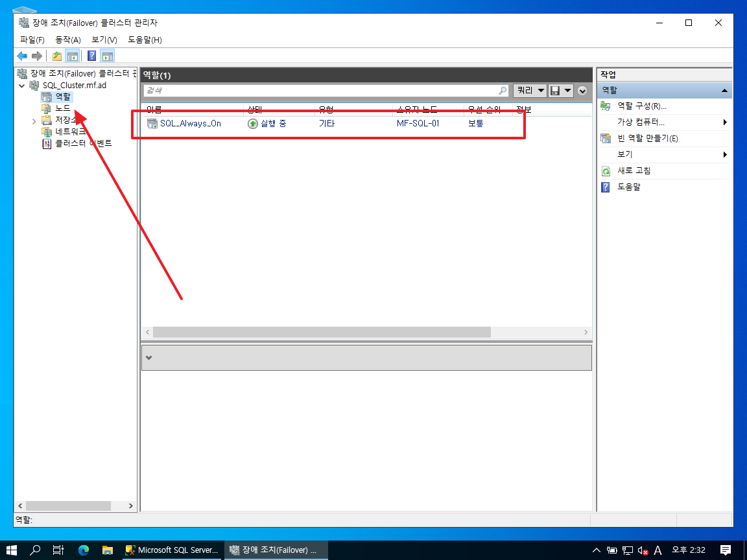Select the 노드 tree item
The image size is (747, 560).
point(62,108)
